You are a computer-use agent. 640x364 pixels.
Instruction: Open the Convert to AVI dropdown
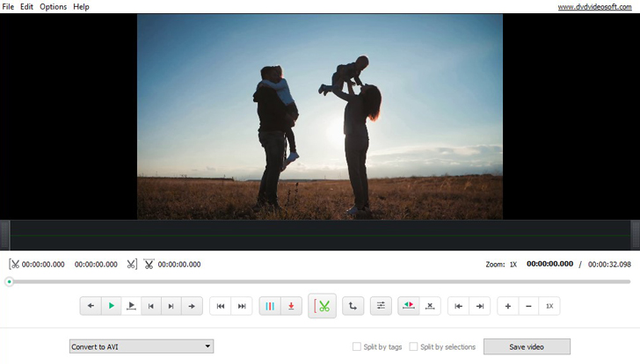click(141, 346)
